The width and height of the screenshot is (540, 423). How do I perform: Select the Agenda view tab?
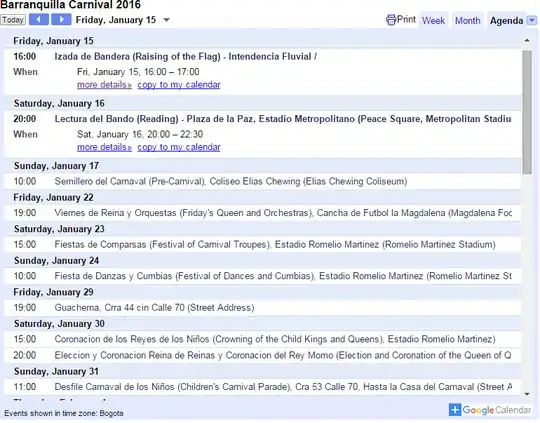click(506, 21)
